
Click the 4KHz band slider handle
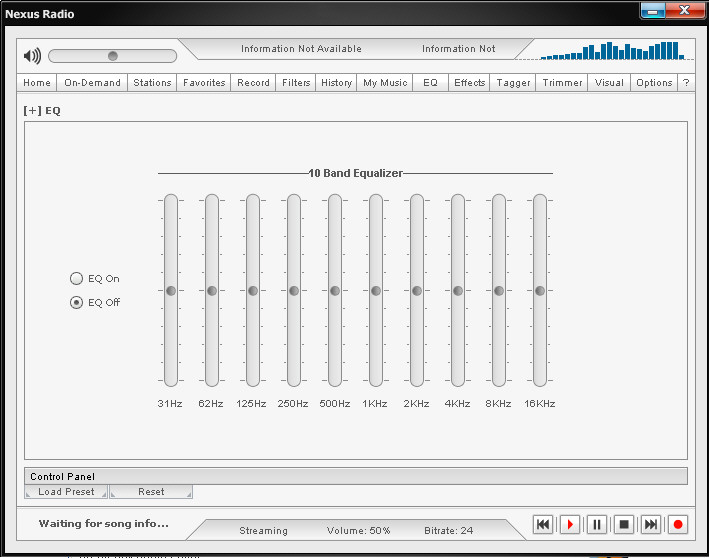(x=458, y=291)
